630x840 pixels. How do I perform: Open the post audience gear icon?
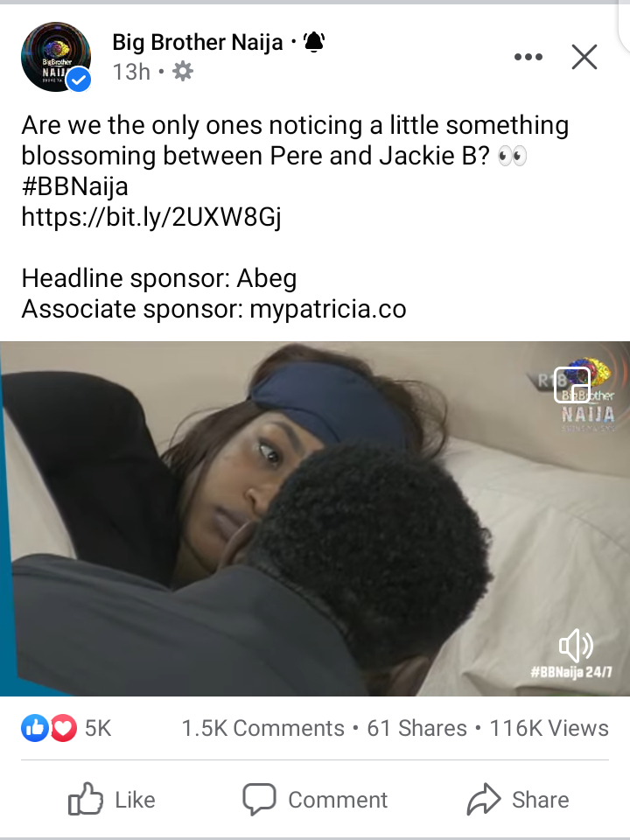[183, 71]
